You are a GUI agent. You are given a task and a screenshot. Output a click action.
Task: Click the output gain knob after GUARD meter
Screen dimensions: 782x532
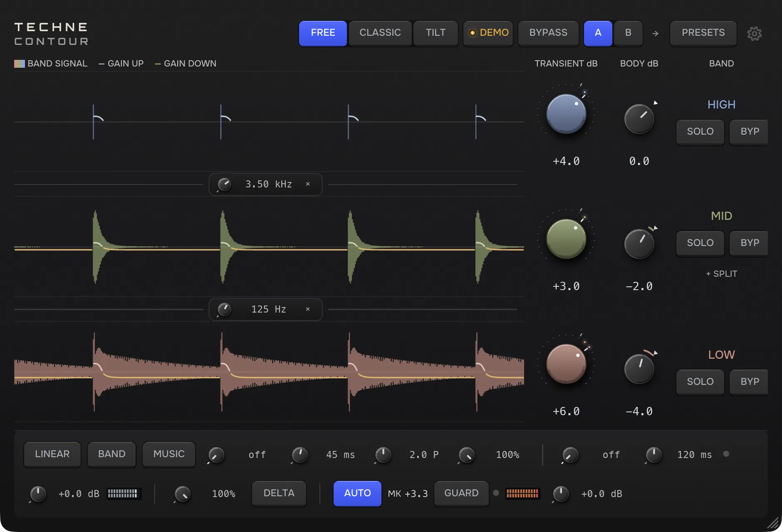(560, 494)
